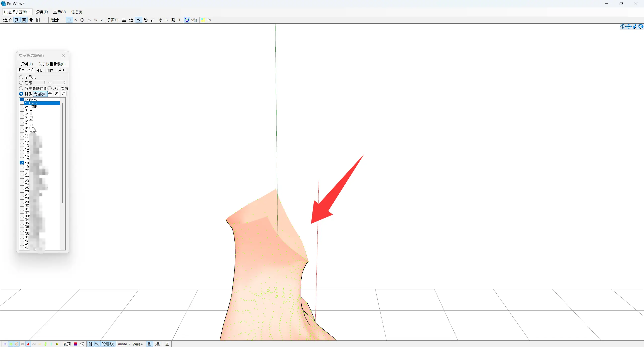The height and width of the screenshot is (347, 644).
Task: Select the 权重关联的骨 radio option
Action: [x=21, y=88]
